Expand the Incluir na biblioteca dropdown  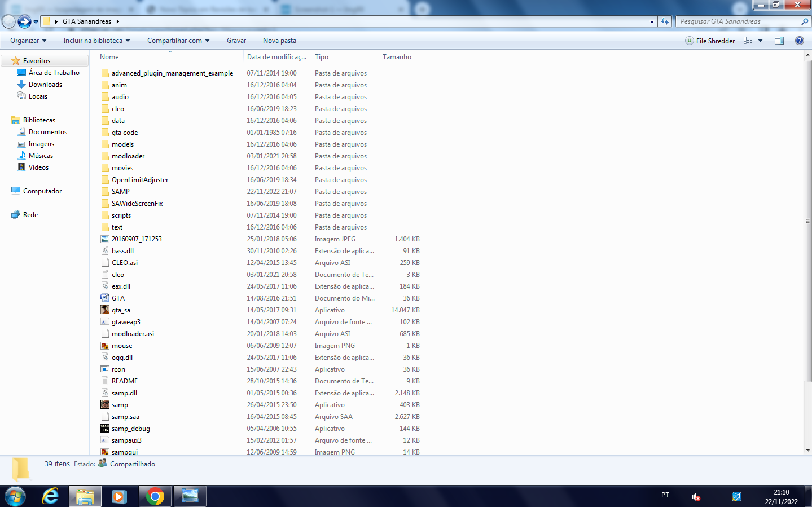pyautogui.click(x=96, y=41)
